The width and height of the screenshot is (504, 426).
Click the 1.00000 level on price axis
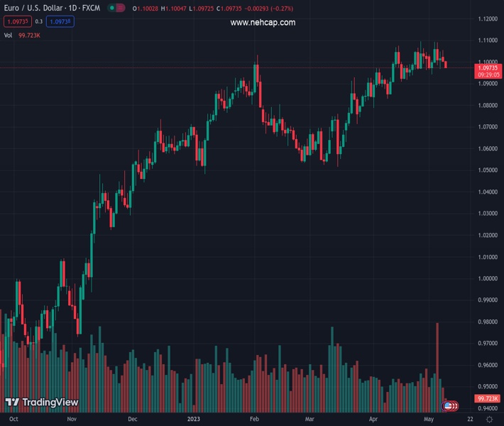[487, 278]
